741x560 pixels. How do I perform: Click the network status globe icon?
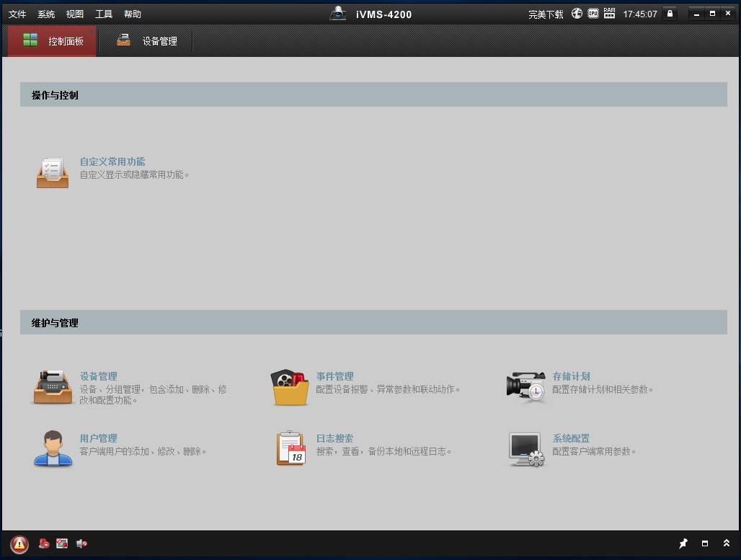[575, 13]
